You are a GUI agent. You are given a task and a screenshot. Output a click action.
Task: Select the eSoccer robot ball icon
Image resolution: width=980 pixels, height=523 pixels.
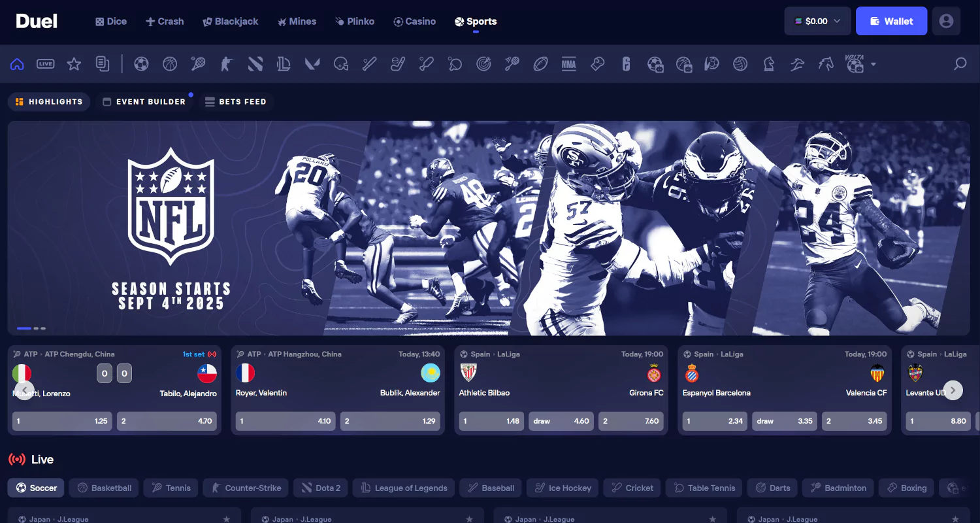[x=655, y=63]
